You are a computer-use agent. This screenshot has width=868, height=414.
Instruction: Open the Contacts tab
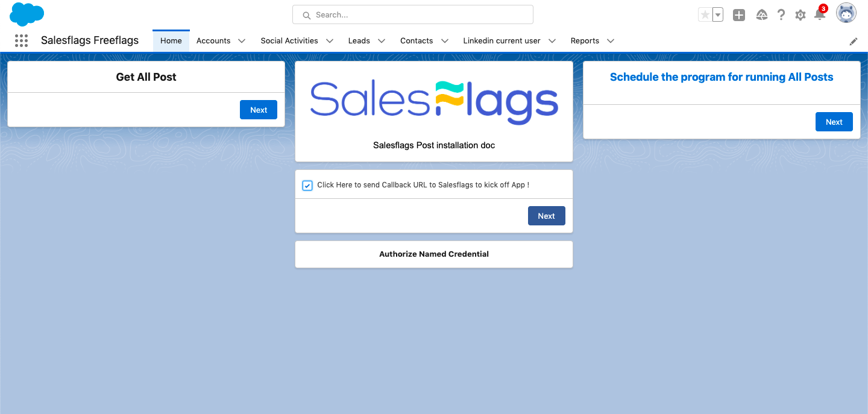pyautogui.click(x=417, y=41)
